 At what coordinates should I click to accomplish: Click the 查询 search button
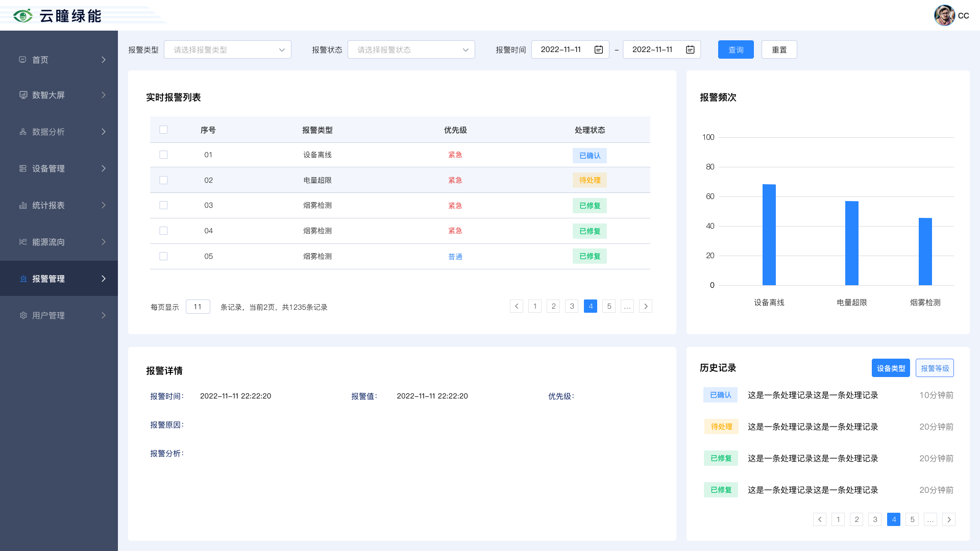(x=736, y=49)
